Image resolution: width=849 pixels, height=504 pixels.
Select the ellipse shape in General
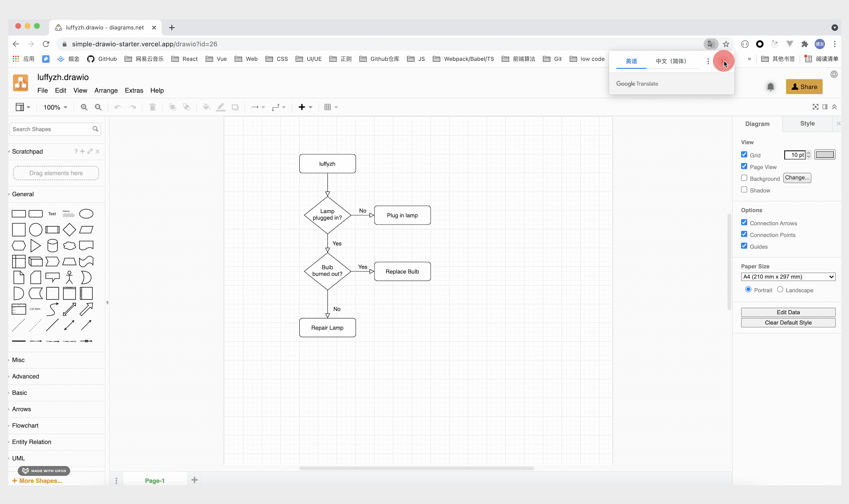click(86, 213)
